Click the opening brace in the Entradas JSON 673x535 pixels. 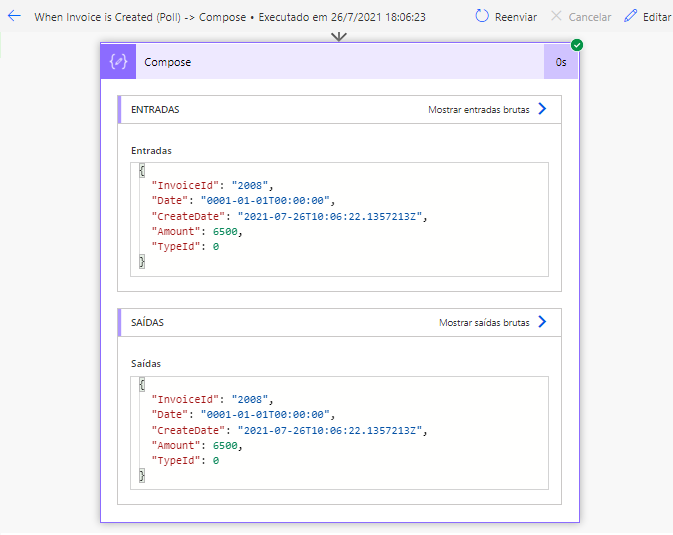pos(142,170)
